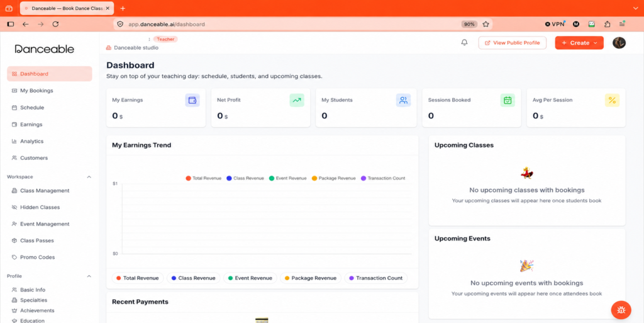The width and height of the screenshot is (644, 323).
Task: Click the Teacher role badge
Action: [165, 39]
